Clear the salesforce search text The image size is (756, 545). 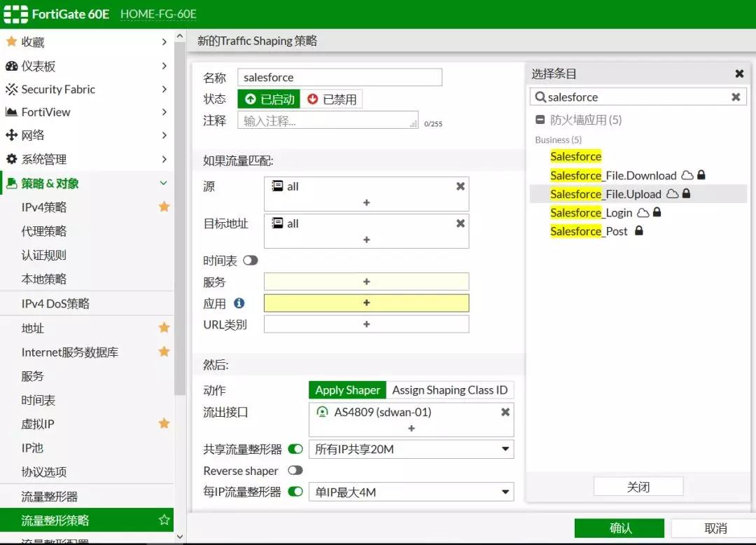click(x=736, y=97)
